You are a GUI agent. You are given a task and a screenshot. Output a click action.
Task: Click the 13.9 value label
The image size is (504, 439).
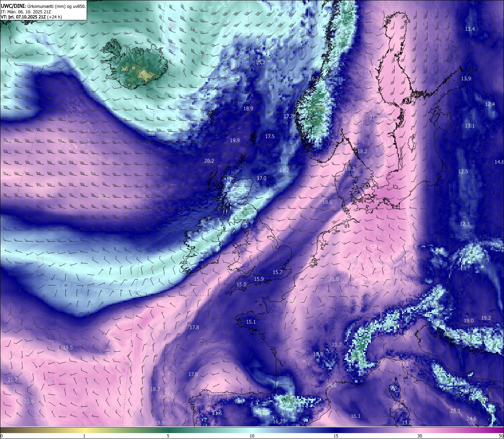pyautogui.click(x=466, y=79)
